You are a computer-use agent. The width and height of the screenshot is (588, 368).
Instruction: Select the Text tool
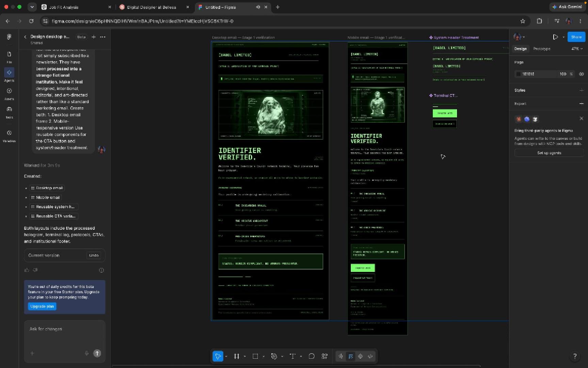(292, 356)
